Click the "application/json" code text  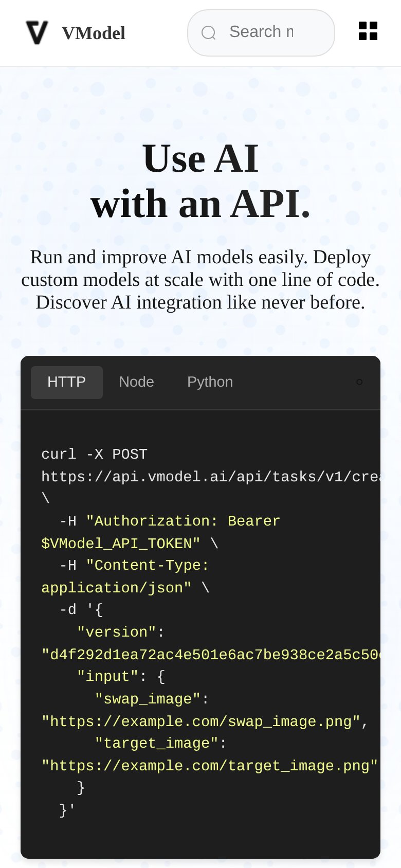[116, 588]
